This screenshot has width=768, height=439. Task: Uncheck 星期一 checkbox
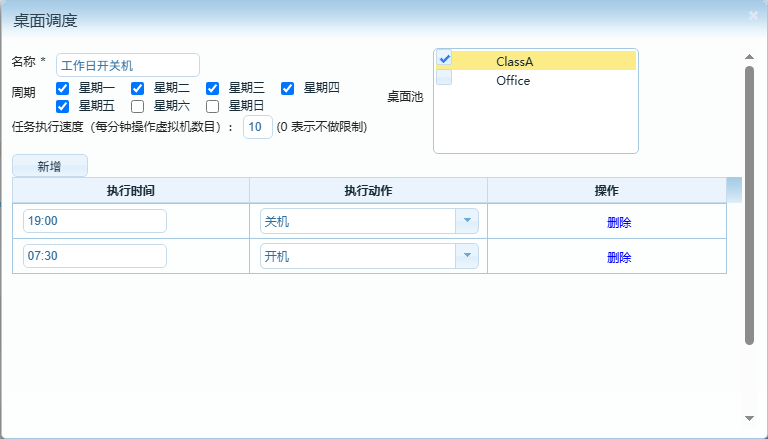click(62, 88)
